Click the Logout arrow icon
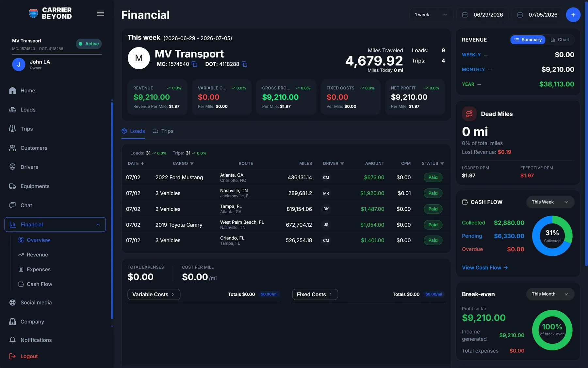The image size is (588, 368). pyautogui.click(x=12, y=356)
